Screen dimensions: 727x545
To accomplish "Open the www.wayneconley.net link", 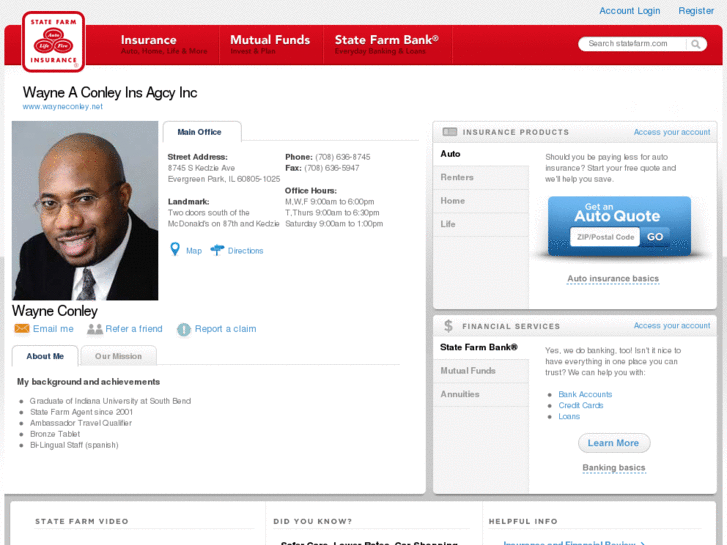I will coord(63,106).
